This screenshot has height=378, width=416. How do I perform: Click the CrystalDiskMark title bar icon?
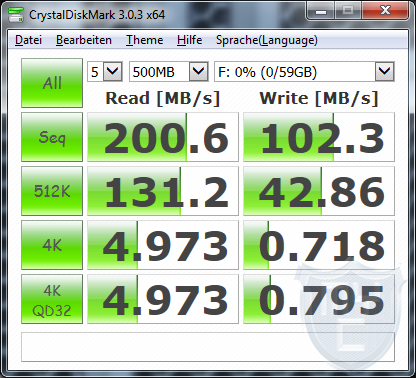[x=16, y=15]
